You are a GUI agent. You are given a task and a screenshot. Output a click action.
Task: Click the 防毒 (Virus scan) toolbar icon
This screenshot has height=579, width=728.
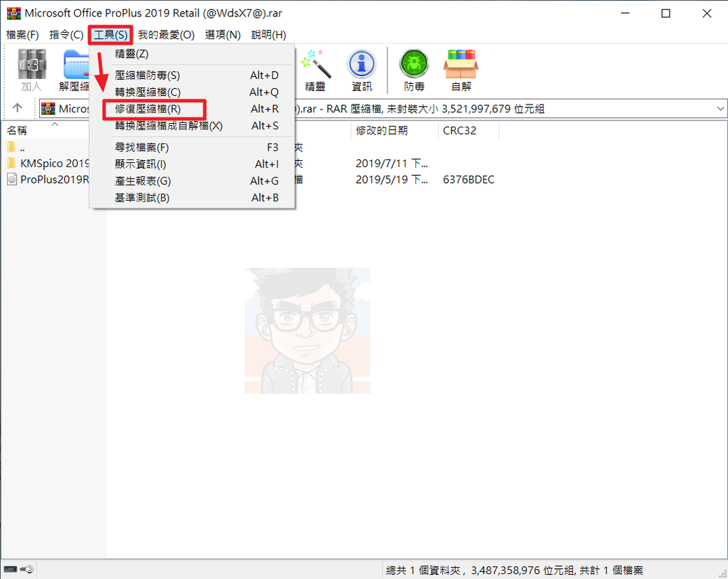tap(414, 70)
